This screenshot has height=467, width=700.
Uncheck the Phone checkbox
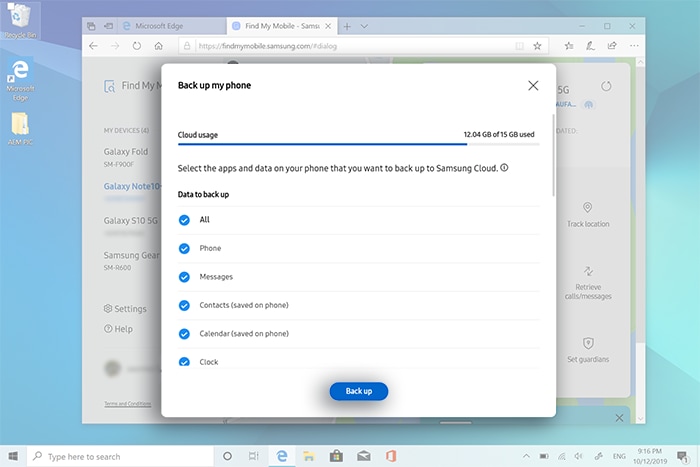pyautogui.click(x=184, y=249)
